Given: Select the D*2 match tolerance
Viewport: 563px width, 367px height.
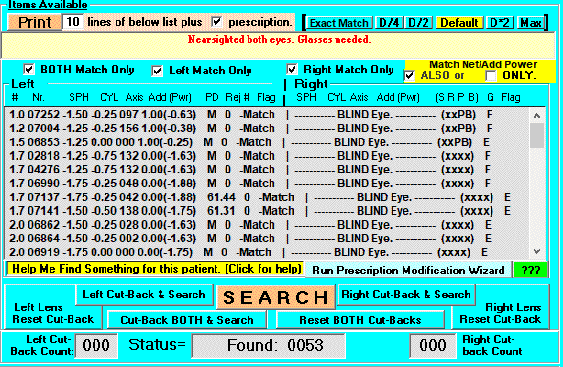Looking at the screenshot, I should click(500, 23).
